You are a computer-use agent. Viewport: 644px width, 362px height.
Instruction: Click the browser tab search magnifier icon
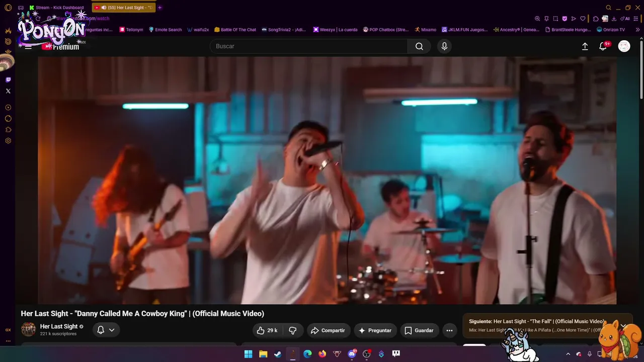pos(608,8)
